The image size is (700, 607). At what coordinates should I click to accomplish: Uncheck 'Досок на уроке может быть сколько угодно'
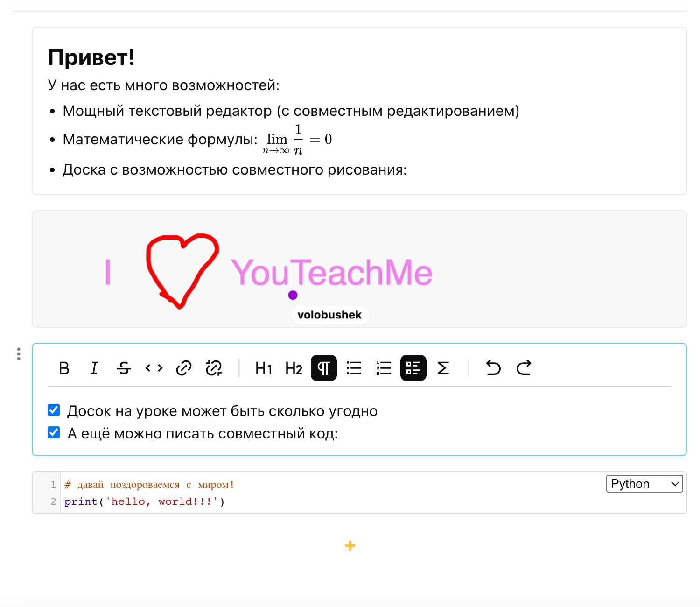coord(53,409)
